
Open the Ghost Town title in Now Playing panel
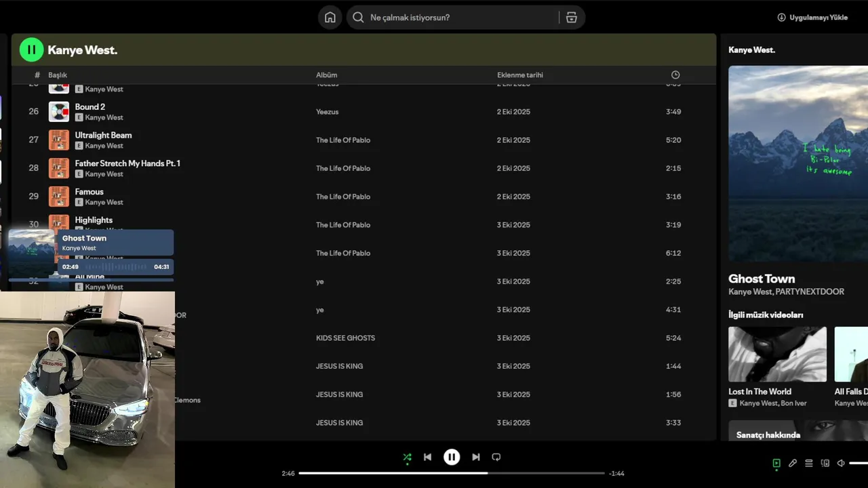tap(762, 279)
